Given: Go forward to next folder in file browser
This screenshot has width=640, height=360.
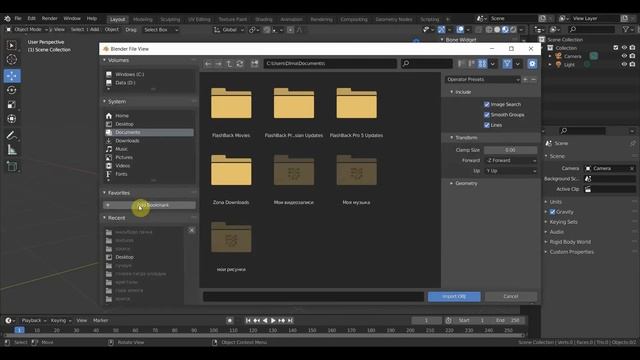Looking at the screenshot, I should (219, 64).
